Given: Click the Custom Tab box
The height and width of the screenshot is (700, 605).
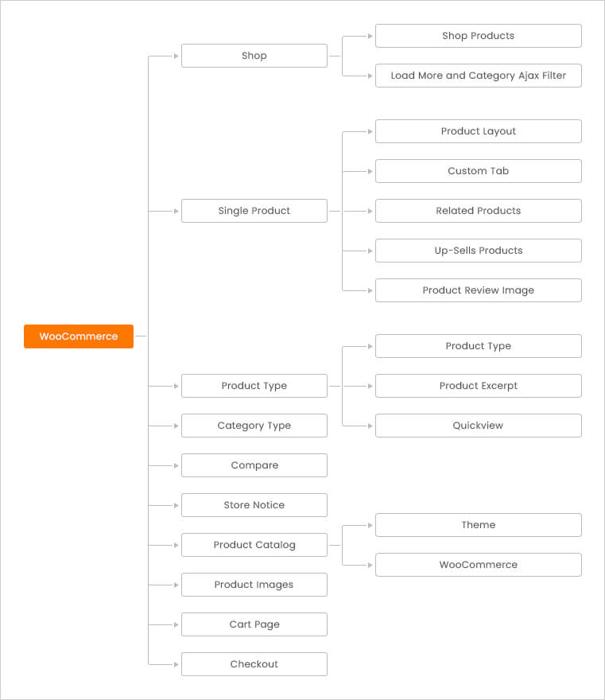Looking at the screenshot, I should point(479,171).
